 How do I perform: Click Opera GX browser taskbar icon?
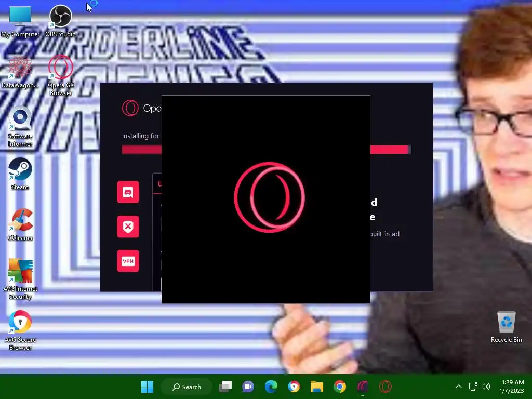385,387
